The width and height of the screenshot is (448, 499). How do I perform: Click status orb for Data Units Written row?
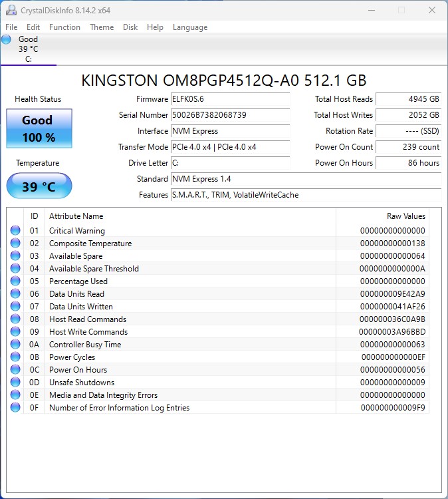coord(15,306)
